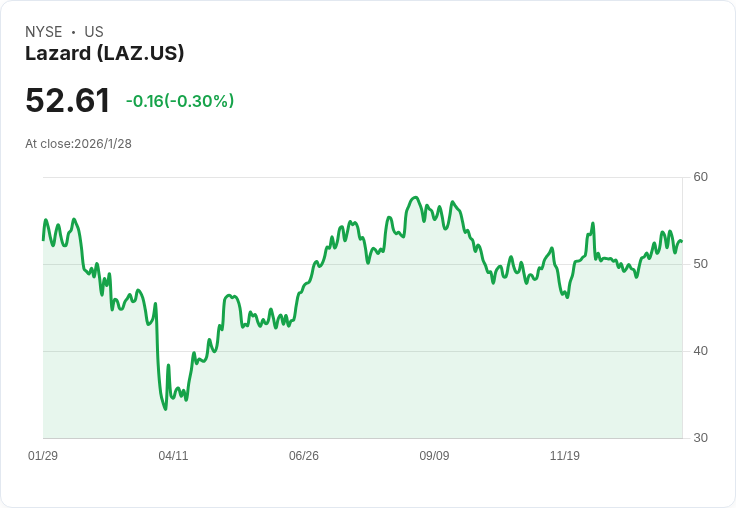Click the chart's highest peak before 09/09
Viewport: 736px width, 508px height.
pyautogui.click(x=415, y=198)
